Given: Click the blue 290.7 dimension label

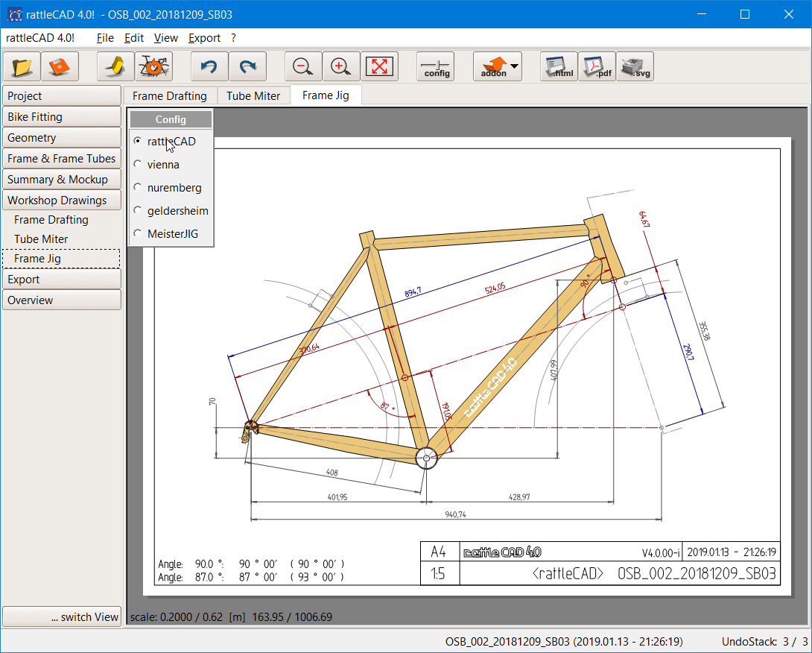Looking at the screenshot, I should point(688,353).
